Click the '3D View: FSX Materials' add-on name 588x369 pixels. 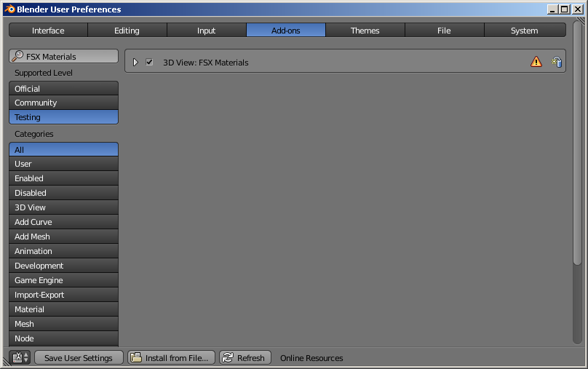[205, 63]
